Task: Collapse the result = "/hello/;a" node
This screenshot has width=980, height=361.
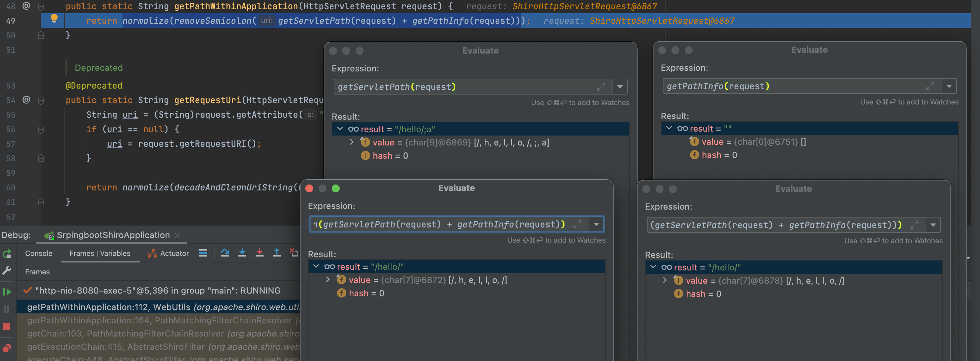Action: point(340,129)
